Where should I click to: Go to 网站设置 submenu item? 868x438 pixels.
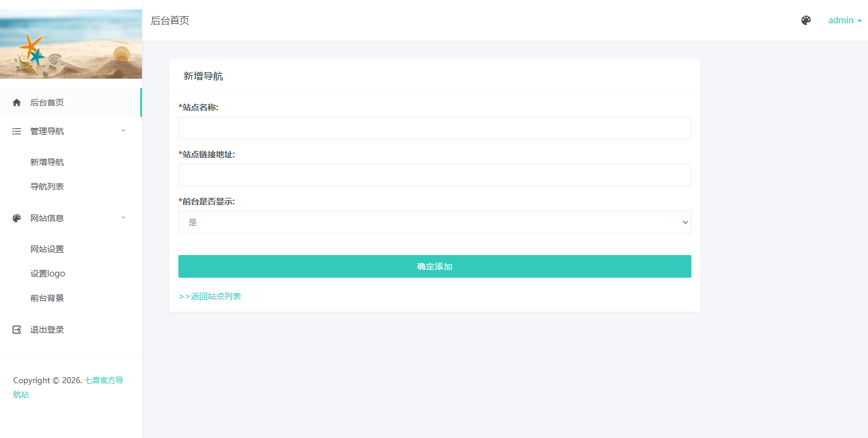pos(47,249)
